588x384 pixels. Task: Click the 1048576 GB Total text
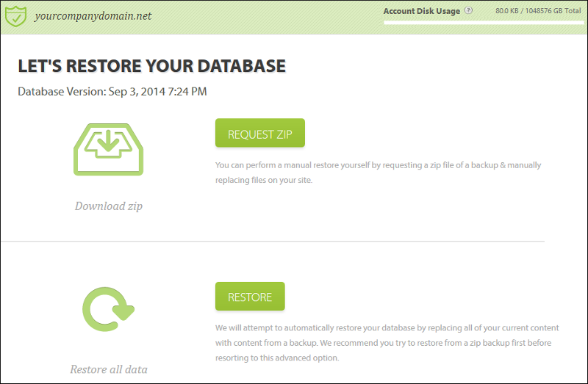pos(556,12)
